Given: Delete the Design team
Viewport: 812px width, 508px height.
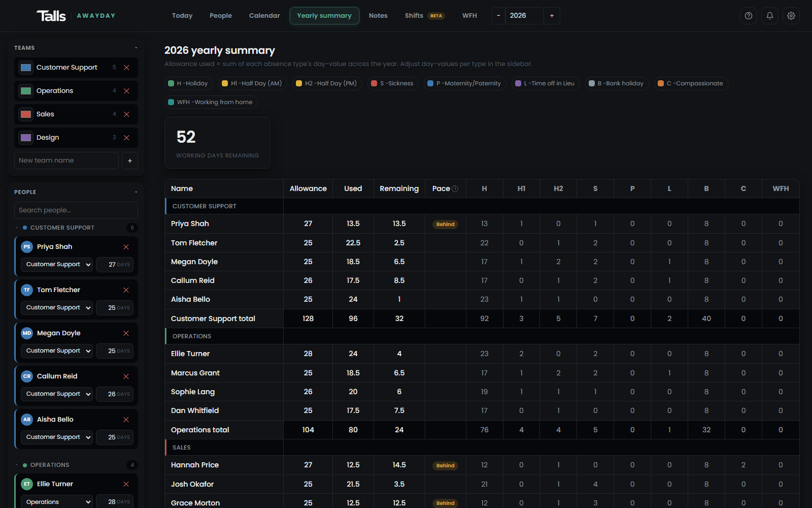Looking at the screenshot, I should [127, 138].
